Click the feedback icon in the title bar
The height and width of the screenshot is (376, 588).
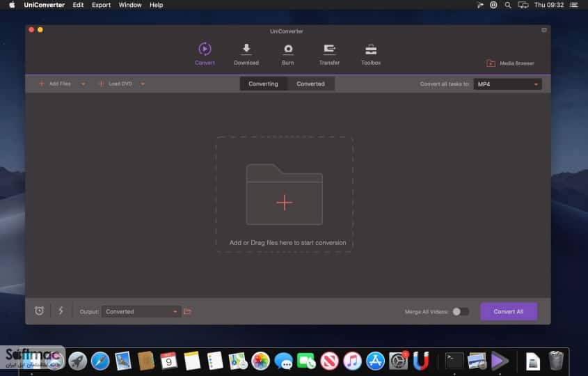[x=543, y=30]
